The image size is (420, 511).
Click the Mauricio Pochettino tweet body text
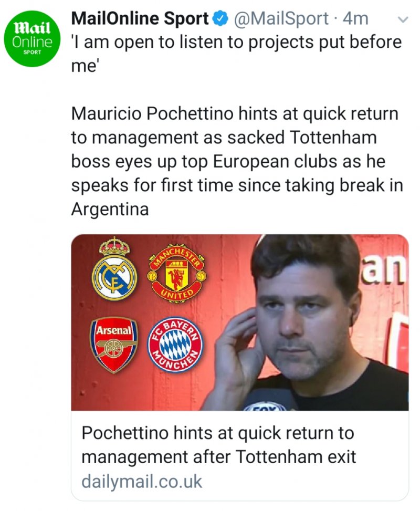click(x=237, y=161)
